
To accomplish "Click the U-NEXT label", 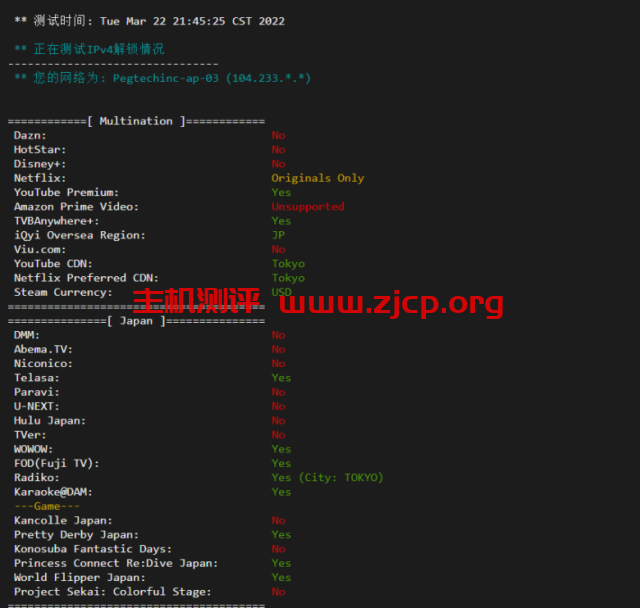I will click(x=37, y=406).
